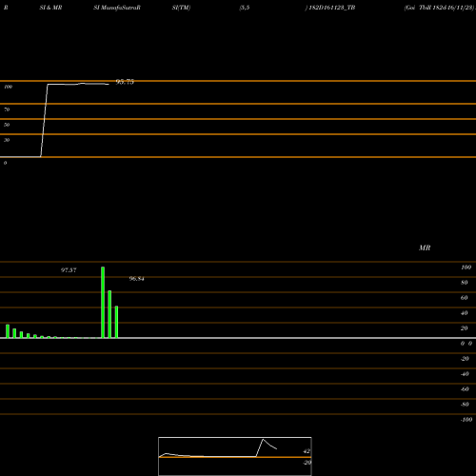Screen dimensions: 476x476
Task: Click the -80 label on MR axis
Action: [465, 405]
